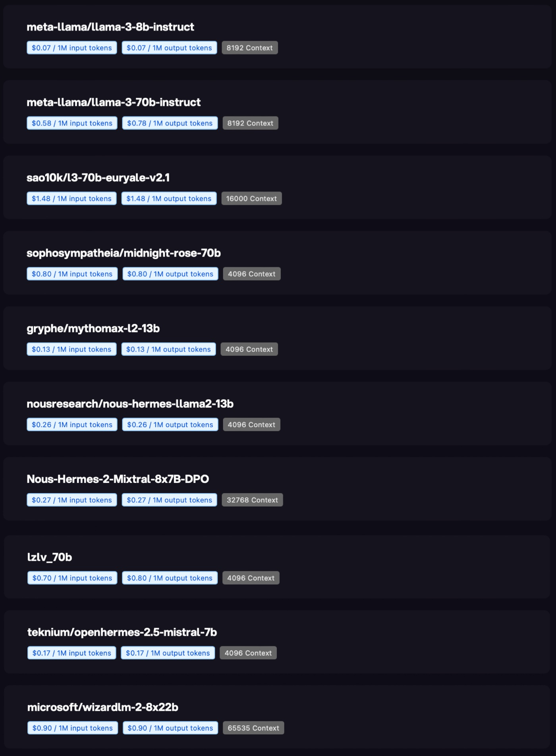Open nousresearch/nous-hermes-llama2-13b model
This screenshot has height=756, width=556.
pos(130,404)
